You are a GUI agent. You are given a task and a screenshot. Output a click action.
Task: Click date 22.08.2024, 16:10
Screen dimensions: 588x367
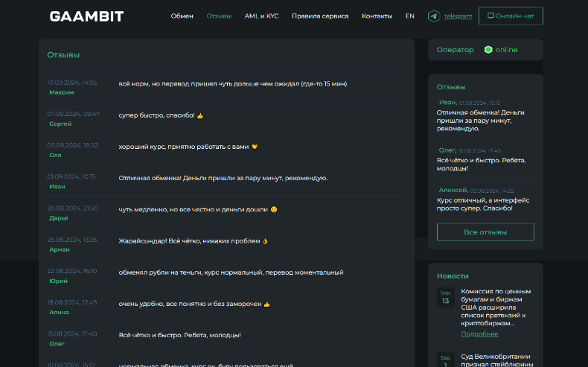72,271
